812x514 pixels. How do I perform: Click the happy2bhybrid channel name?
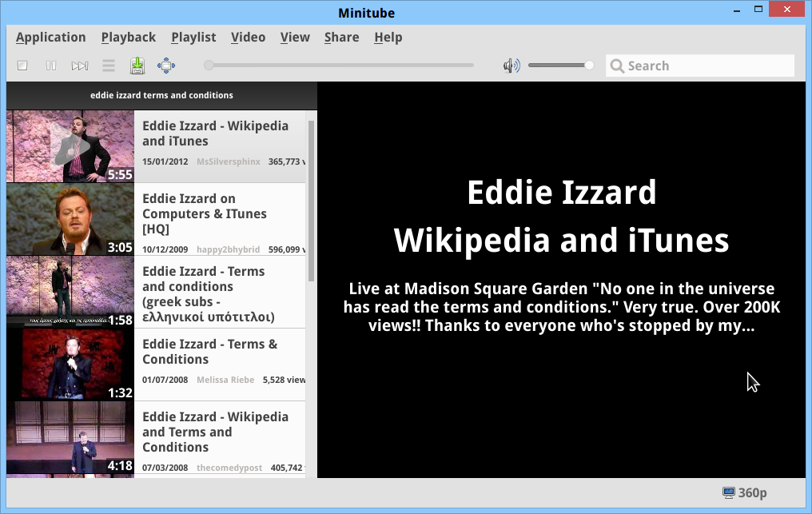pos(229,249)
